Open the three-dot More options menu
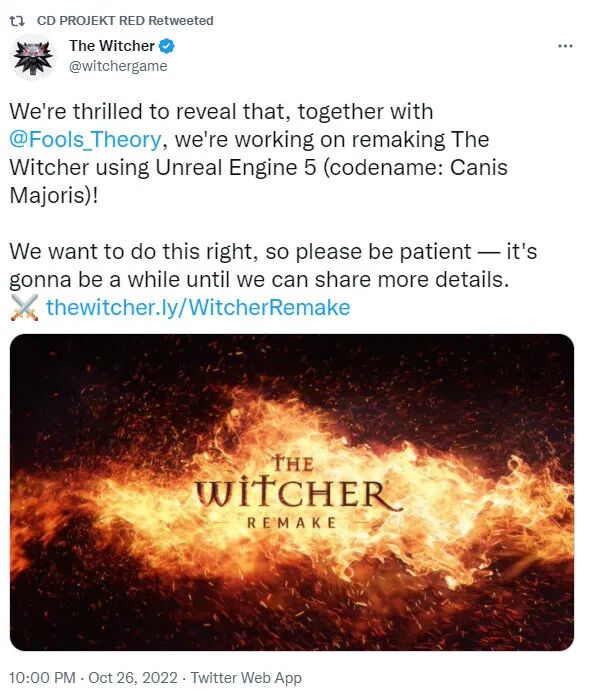Viewport: 589px width, 700px height. point(565,46)
